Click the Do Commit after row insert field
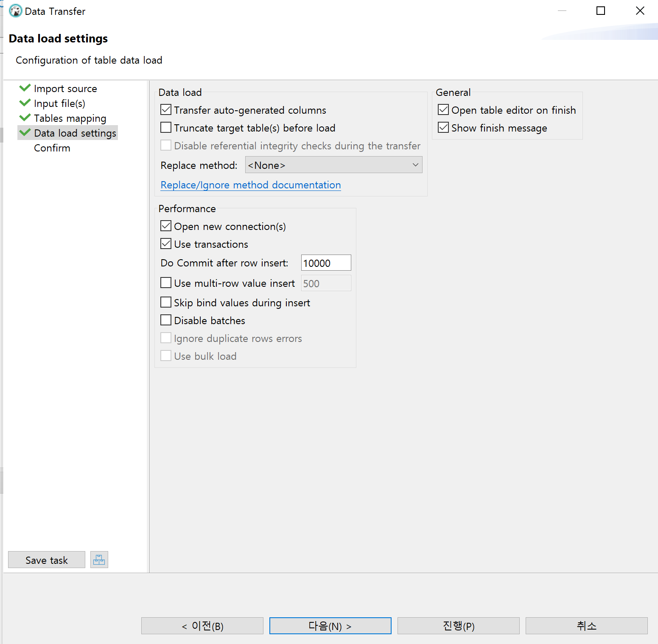Viewport: 658px width, 644px height. point(326,263)
